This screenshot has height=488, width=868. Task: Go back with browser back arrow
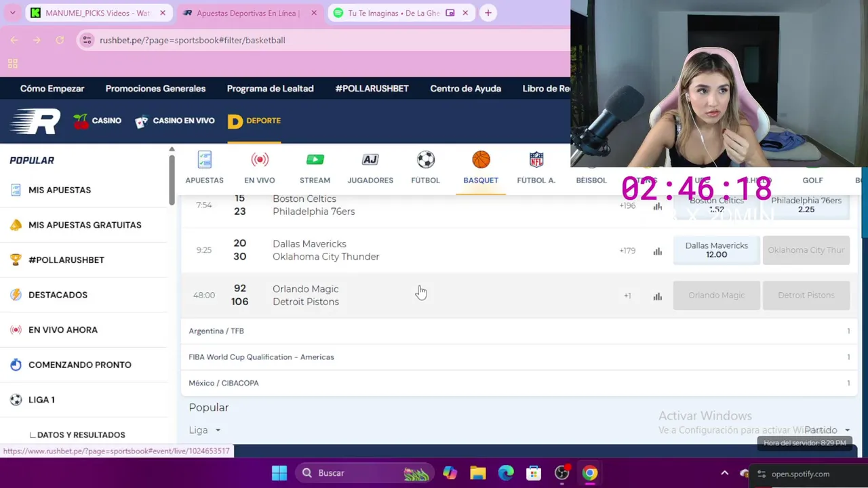[x=14, y=40]
